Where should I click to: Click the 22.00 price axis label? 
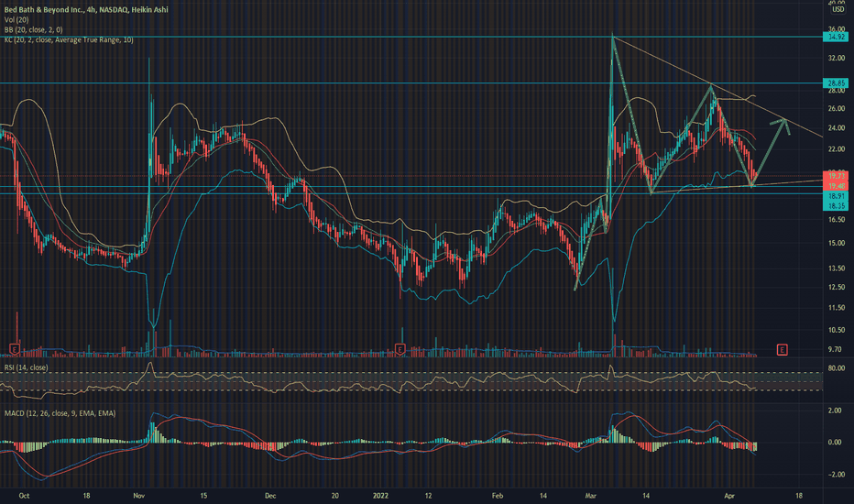pyautogui.click(x=836, y=149)
